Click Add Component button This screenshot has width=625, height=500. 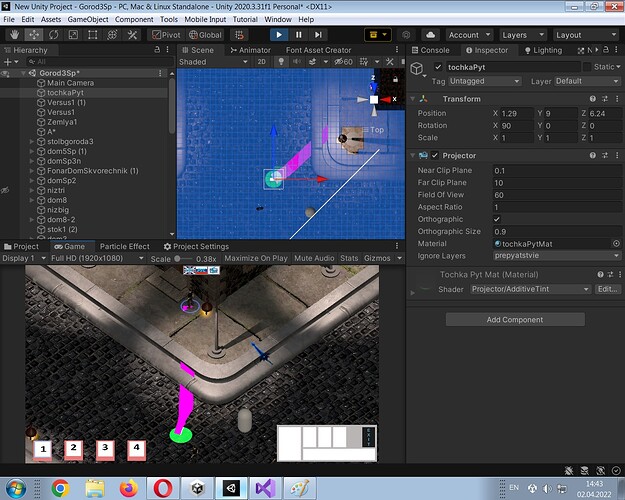[x=515, y=320]
